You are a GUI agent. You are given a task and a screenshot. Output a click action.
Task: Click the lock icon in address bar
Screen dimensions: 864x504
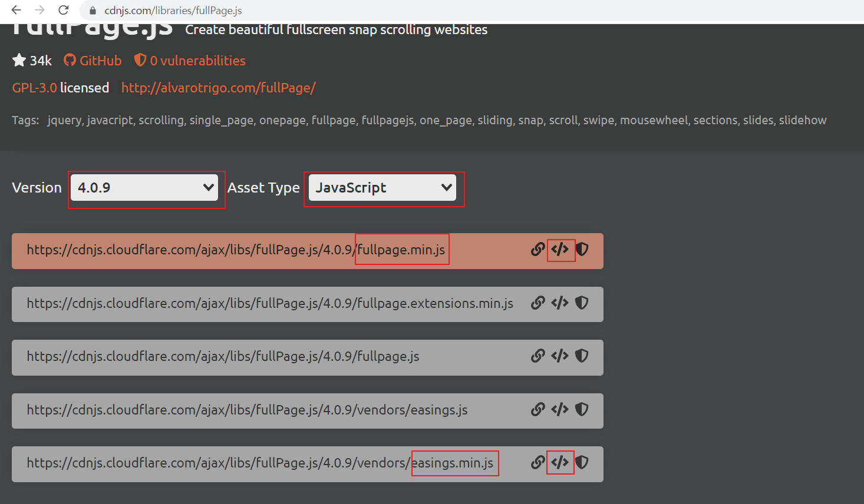(93, 11)
